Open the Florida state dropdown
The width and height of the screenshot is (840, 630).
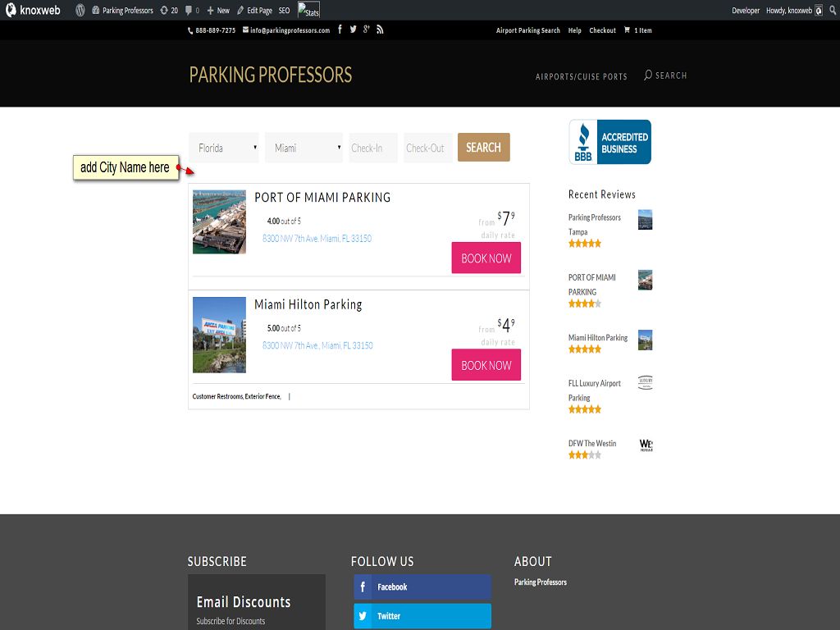tap(224, 148)
